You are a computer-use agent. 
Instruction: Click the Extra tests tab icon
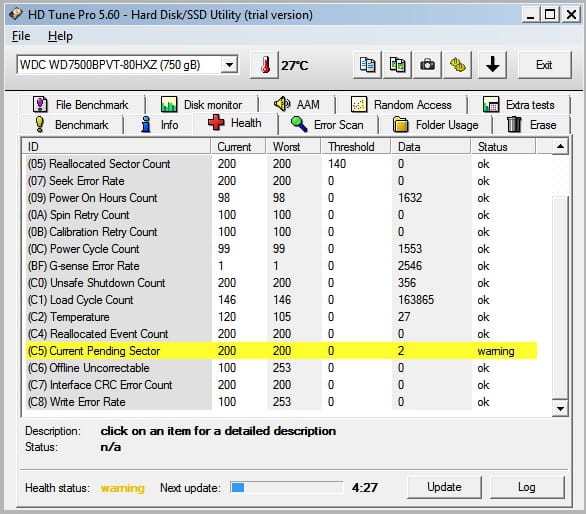pyautogui.click(x=491, y=104)
